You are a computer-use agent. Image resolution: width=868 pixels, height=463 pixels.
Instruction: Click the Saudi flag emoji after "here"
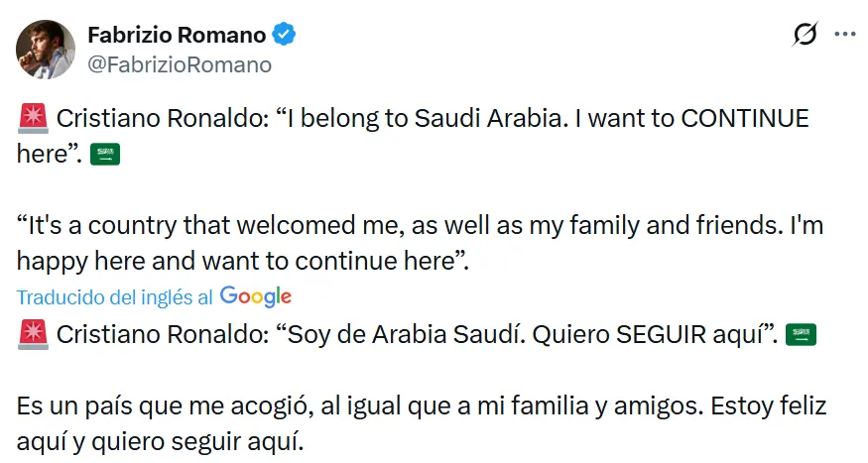pyautogui.click(x=104, y=155)
